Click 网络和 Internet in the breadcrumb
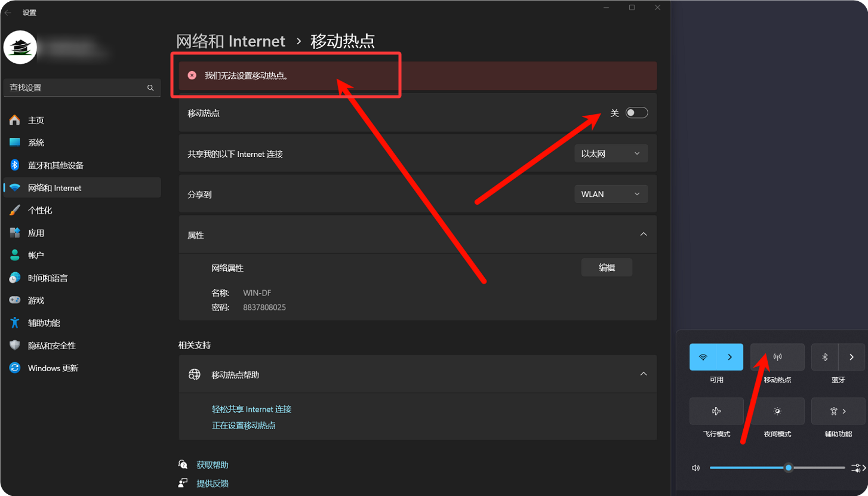The image size is (868, 496). tap(230, 41)
